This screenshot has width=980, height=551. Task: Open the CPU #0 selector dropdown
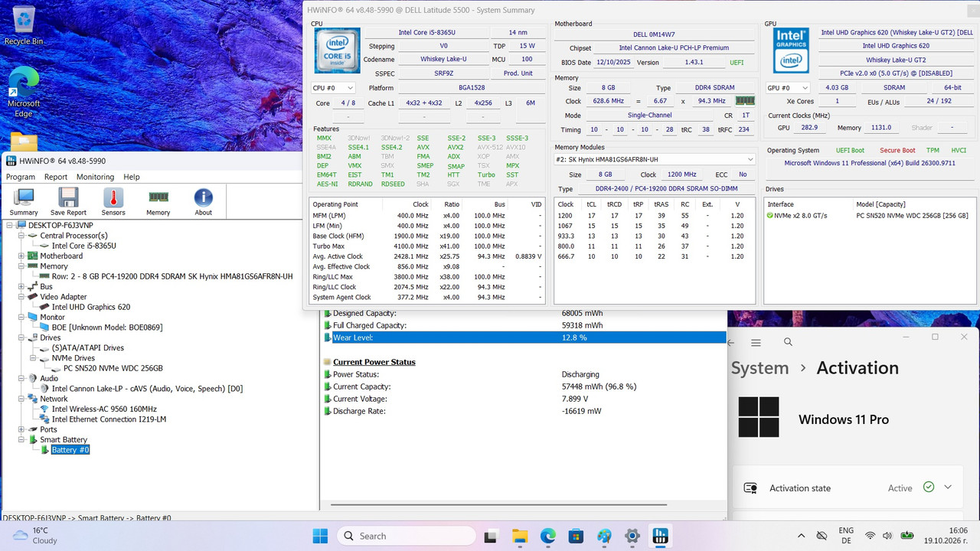coord(334,88)
